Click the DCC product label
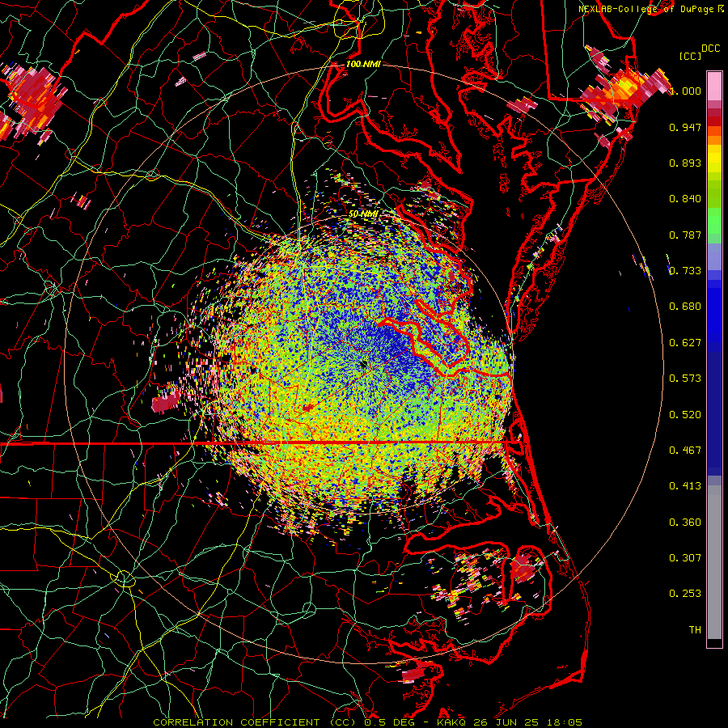728x728 pixels. [x=710, y=49]
